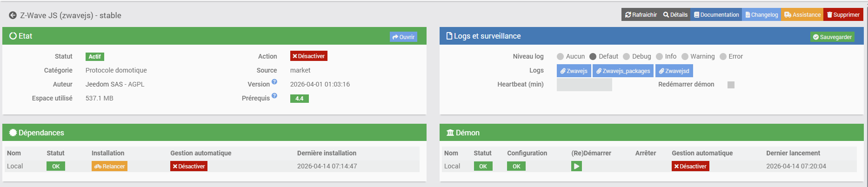Viewport: 868px width, 187px height.
Task: Save log settings with Sauvegarder
Action: (832, 37)
